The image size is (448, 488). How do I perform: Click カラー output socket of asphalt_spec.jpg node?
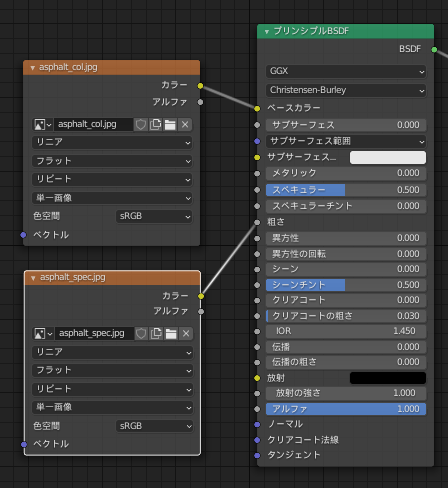(201, 296)
